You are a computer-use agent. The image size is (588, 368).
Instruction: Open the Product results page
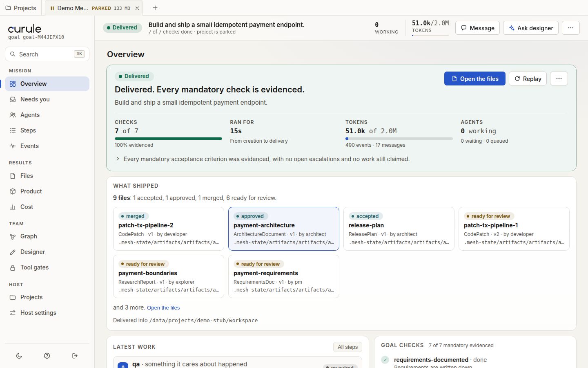(x=47, y=191)
